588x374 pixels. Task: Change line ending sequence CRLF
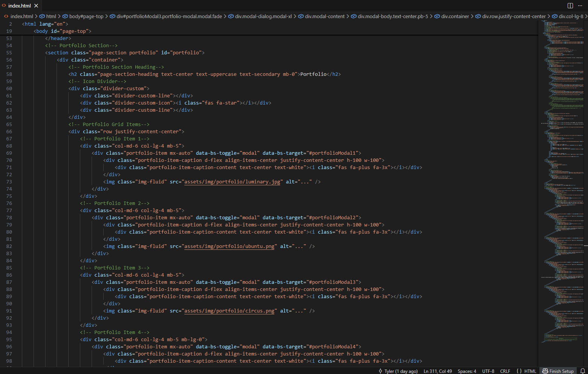[505, 371]
